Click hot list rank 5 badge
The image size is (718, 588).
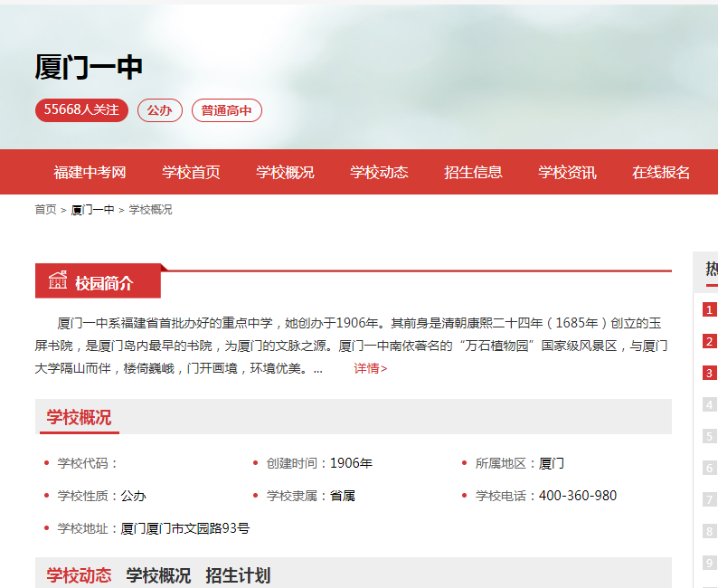pyautogui.click(x=709, y=436)
